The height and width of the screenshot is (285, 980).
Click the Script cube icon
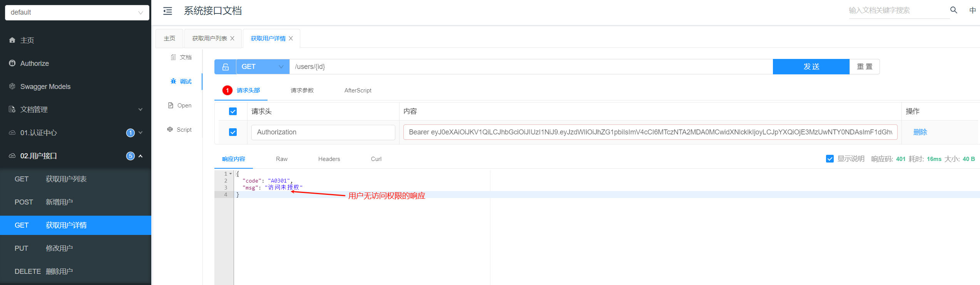coord(170,129)
